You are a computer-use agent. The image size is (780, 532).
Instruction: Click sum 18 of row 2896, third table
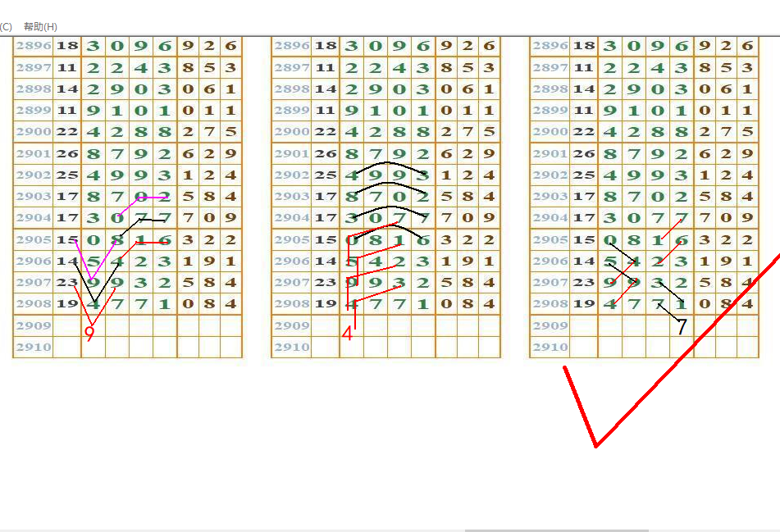584,46
